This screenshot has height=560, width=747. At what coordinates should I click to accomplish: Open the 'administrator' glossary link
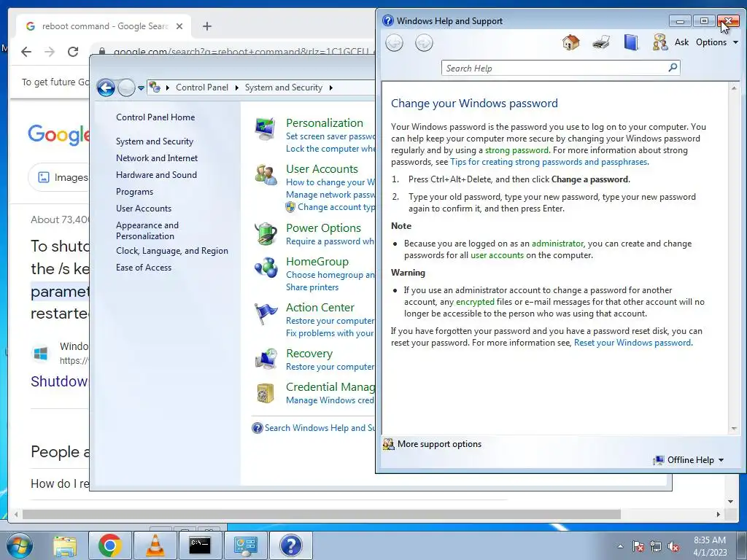coord(557,244)
